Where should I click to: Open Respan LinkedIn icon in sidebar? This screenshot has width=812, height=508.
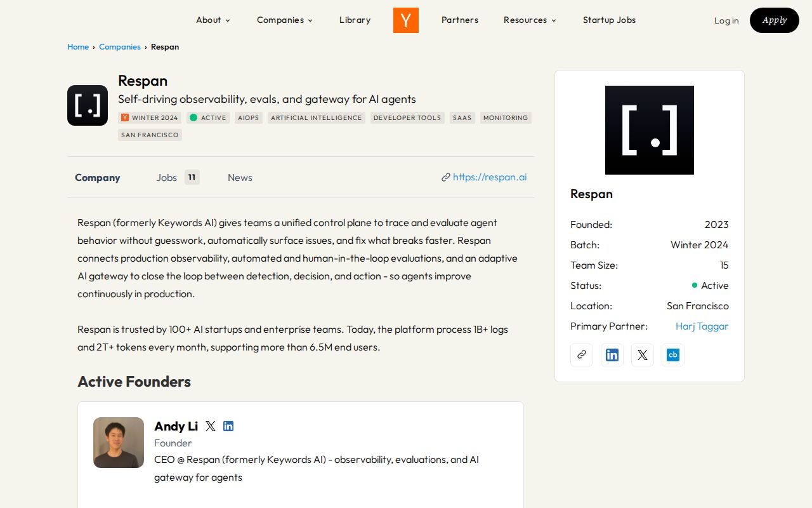[612, 355]
